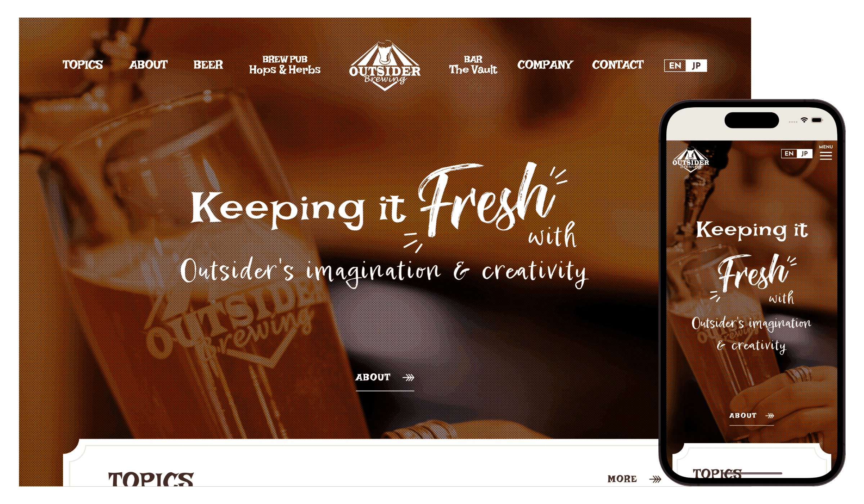Viewport: 864px width, 504px height.
Task: Open the COMPANY navigation link
Action: [x=545, y=65]
